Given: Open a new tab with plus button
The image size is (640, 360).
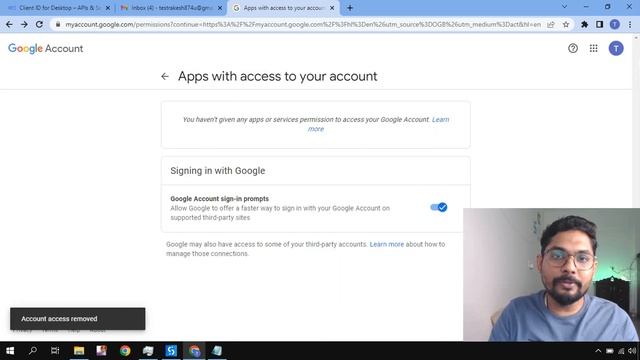Looking at the screenshot, I should (x=350, y=8).
